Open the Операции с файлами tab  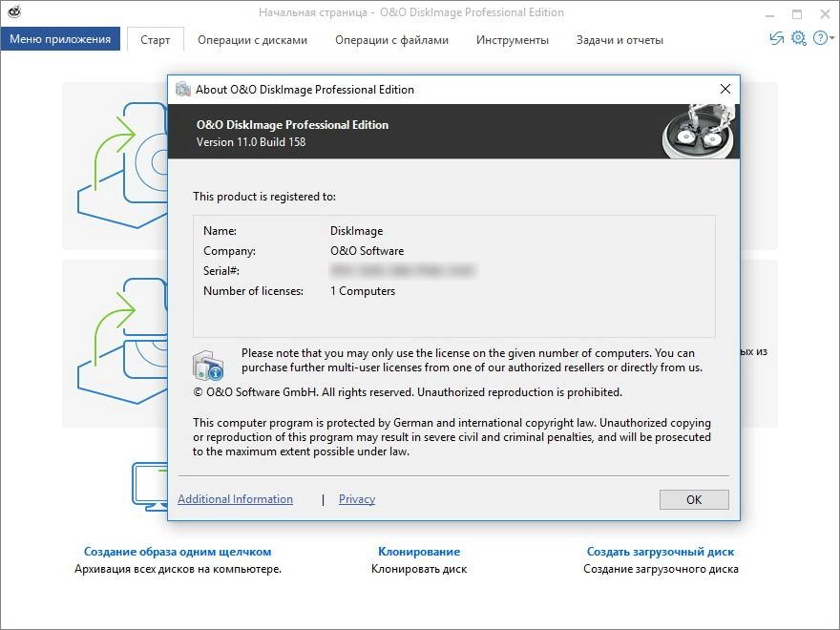(x=391, y=40)
